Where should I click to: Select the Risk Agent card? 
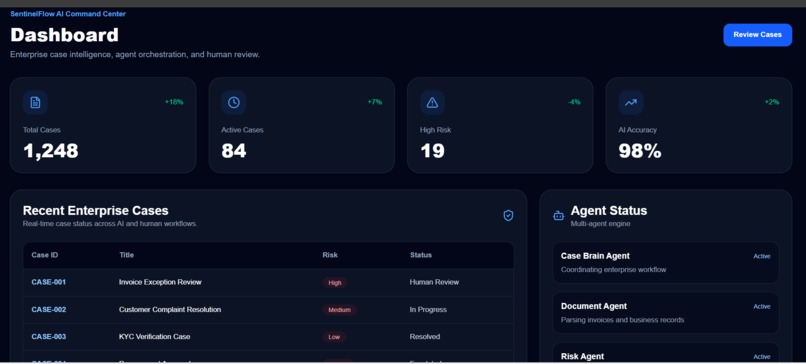[666, 353]
